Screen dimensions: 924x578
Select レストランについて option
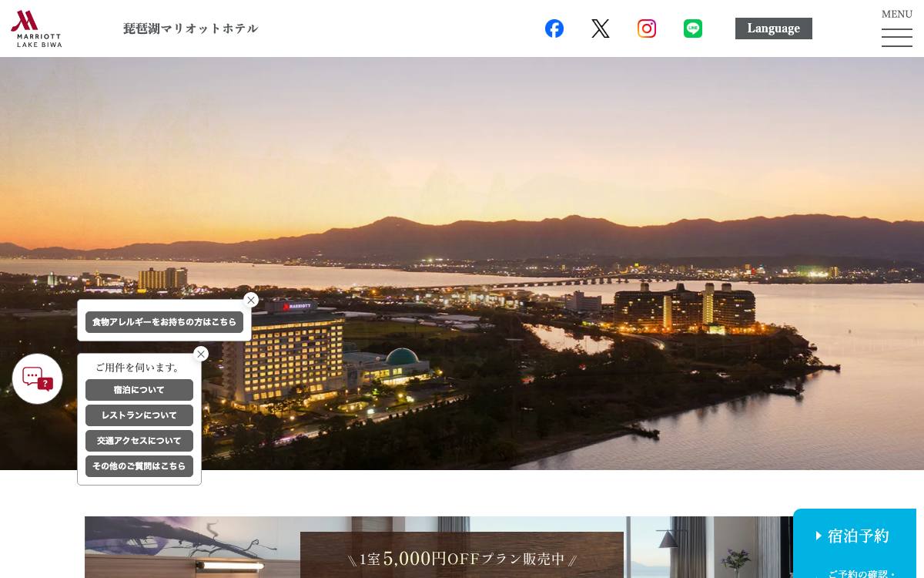[139, 415]
